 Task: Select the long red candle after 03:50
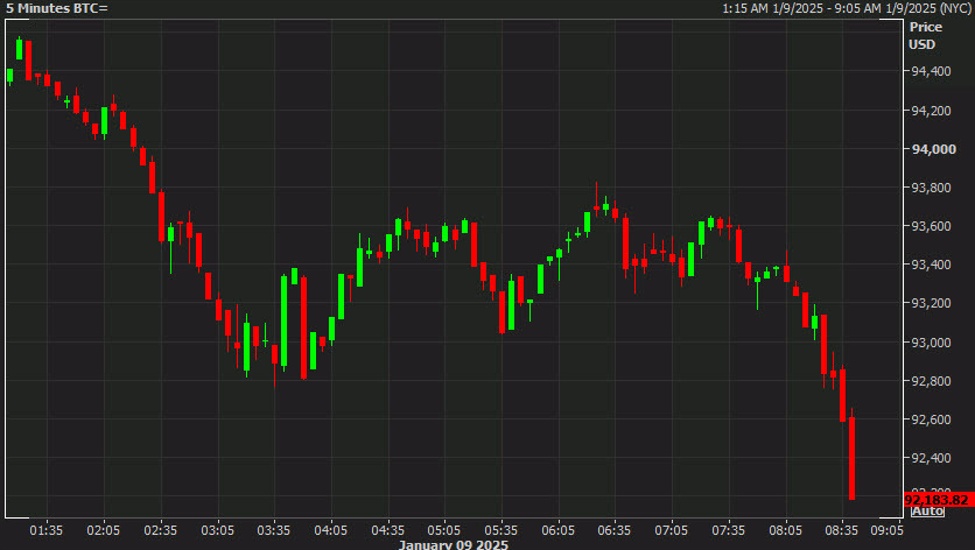303,328
